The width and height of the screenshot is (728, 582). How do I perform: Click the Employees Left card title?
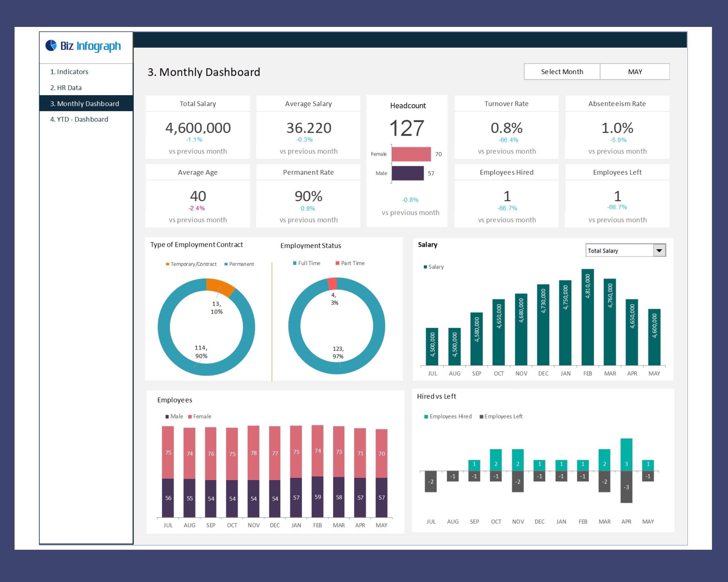coord(617,172)
